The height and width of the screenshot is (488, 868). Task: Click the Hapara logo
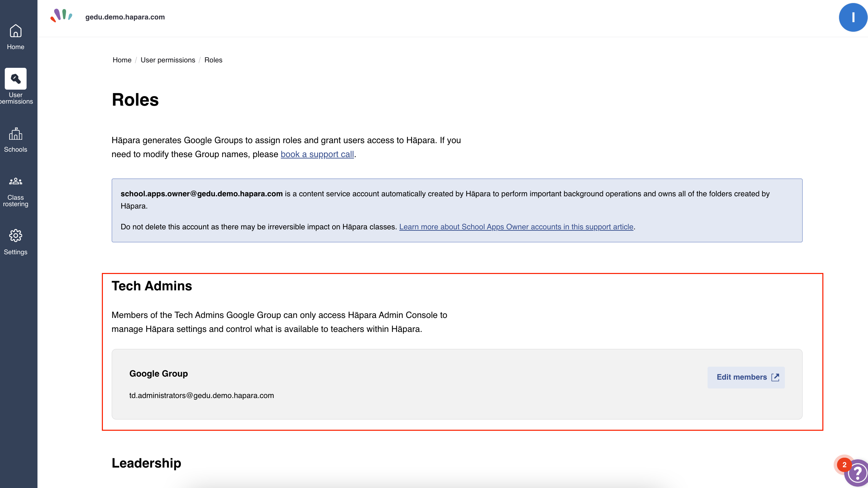pos(61,16)
